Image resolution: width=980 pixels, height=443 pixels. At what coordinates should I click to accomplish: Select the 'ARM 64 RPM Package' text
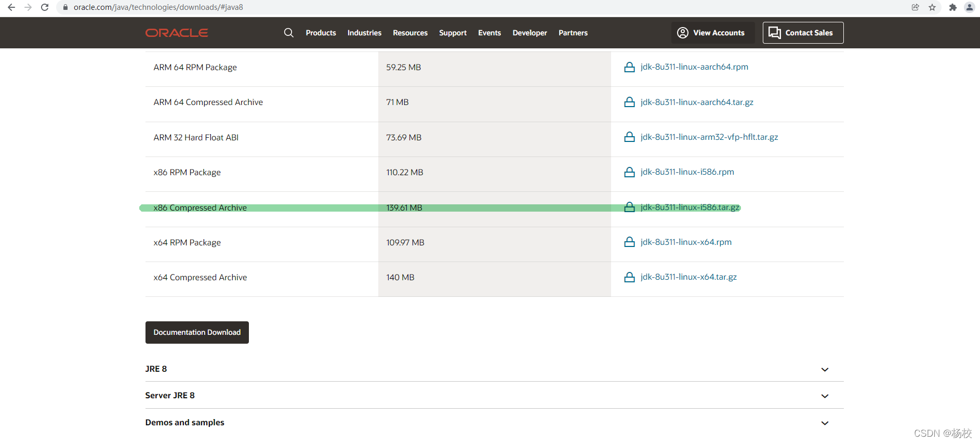pyautogui.click(x=195, y=67)
